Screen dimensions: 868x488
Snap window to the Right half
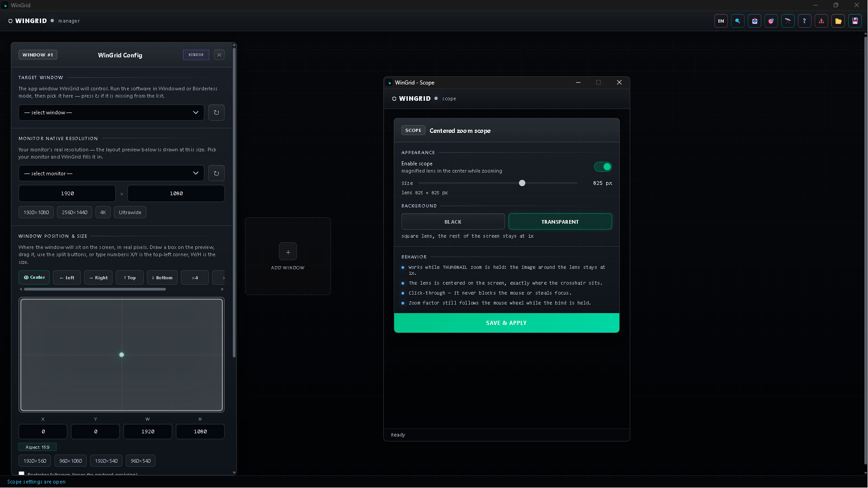pyautogui.click(x=99, y=277)
